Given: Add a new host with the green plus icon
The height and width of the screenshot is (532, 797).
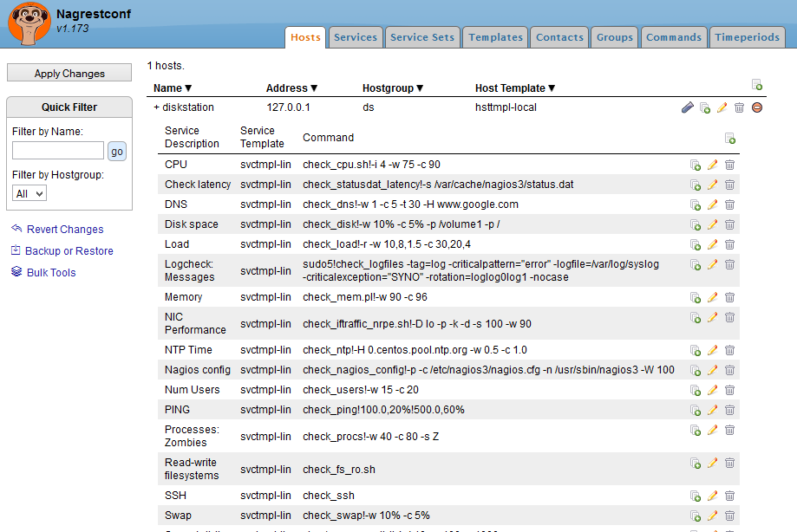Looking at the screenshot, I should pos(756,84).
